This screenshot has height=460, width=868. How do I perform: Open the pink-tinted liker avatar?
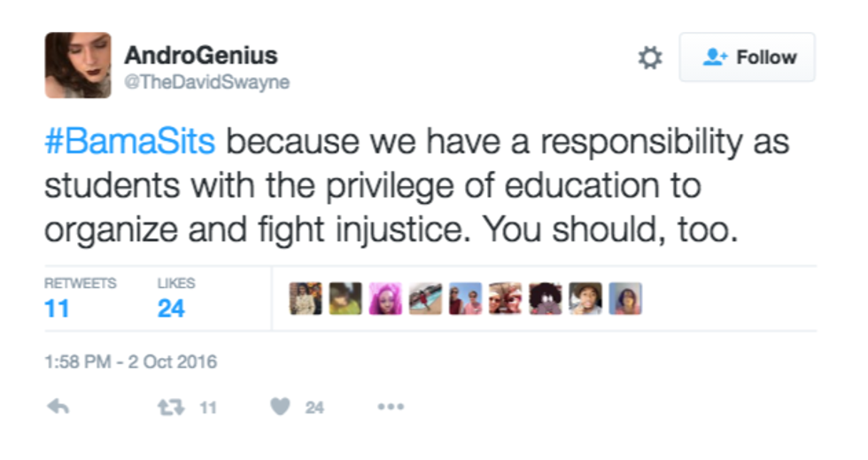385,299
